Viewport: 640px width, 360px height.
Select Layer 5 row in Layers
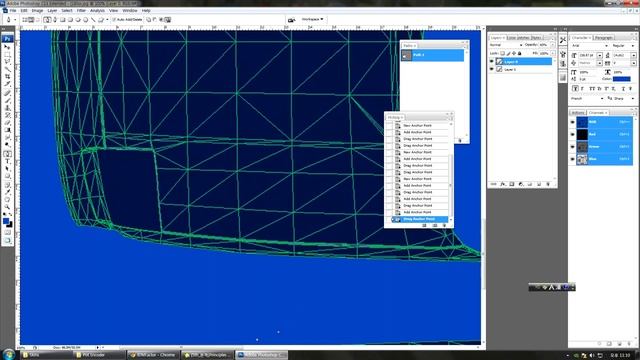[x=520, y=69]
